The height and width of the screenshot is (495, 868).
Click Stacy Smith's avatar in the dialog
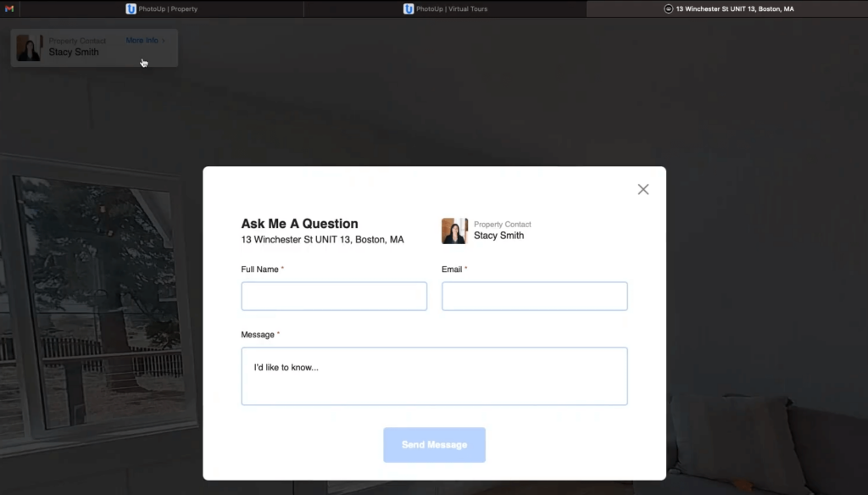coord(454,231)
